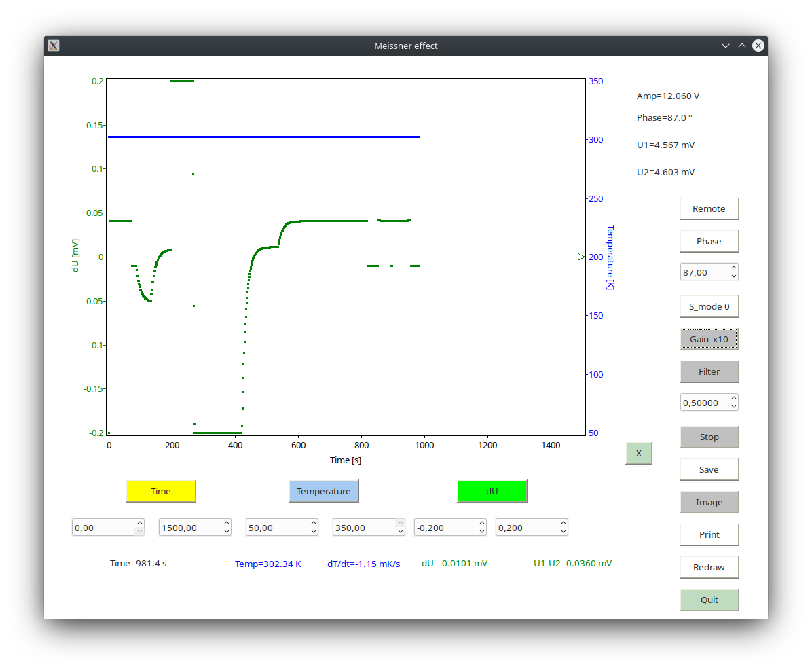The height and width of the screenshot is (671, 812).
Task: Click the U2=4.603 mV readout
Action: [x=665, y=172]
